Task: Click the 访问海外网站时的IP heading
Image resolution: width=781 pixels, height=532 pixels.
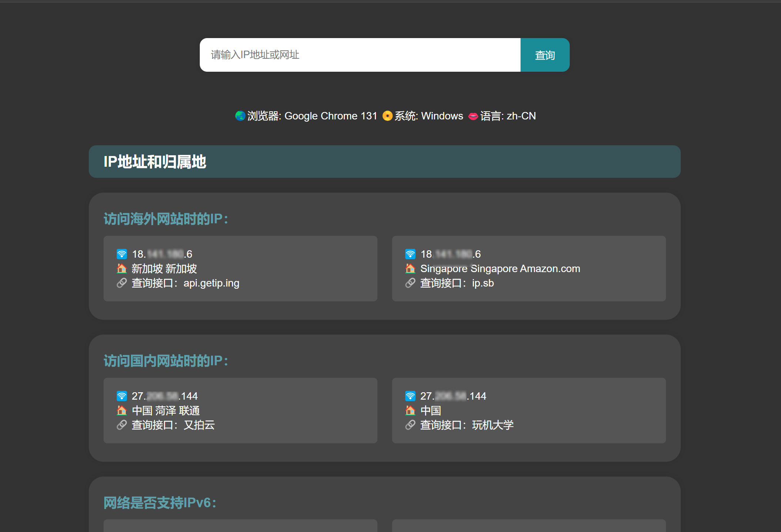Action: click(166, 219)
